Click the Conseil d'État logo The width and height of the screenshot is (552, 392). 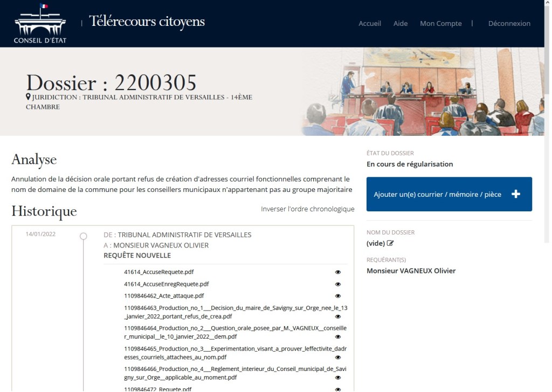tap(40, 24)
